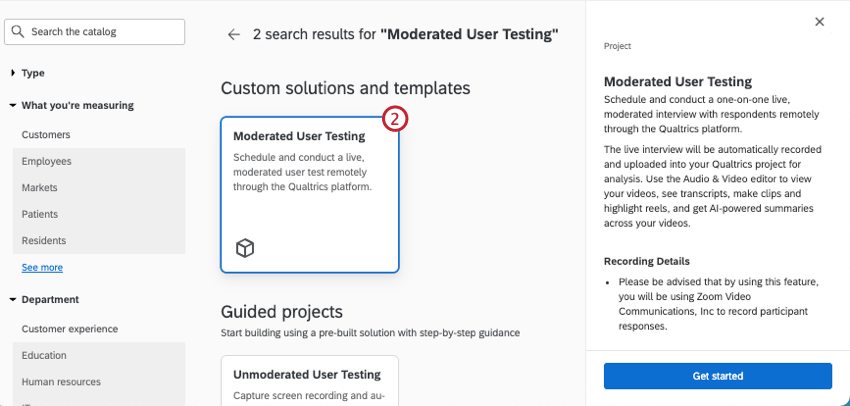
Task: Choose the Patients filter option
Action: coord(40,214)
